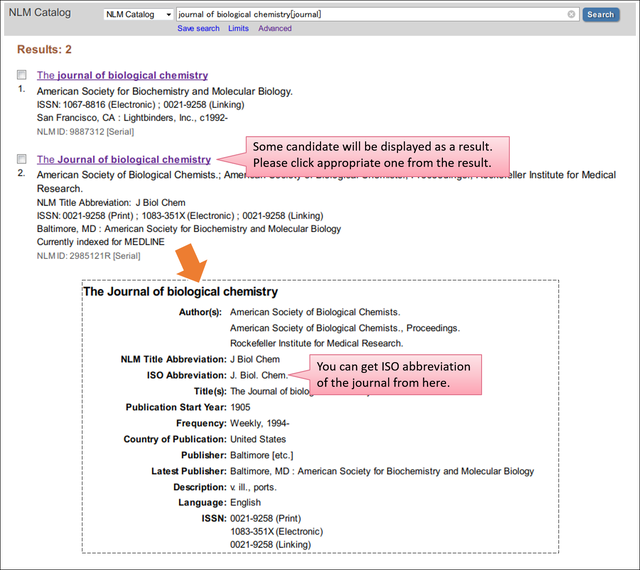Select Description value 'v. ill., ports.'
The width and height of the screenshot is (640, 570).
point(253,487)
